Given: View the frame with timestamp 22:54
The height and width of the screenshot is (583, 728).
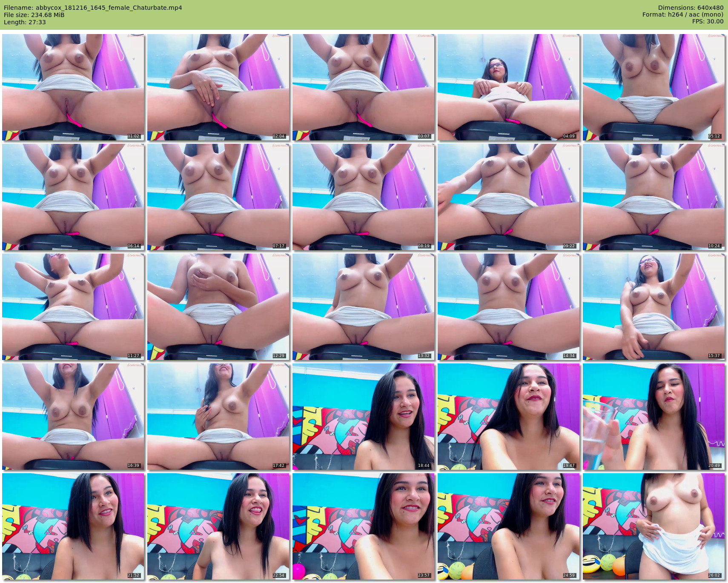Looking at the screenshot, I should (x=218, y=526).
